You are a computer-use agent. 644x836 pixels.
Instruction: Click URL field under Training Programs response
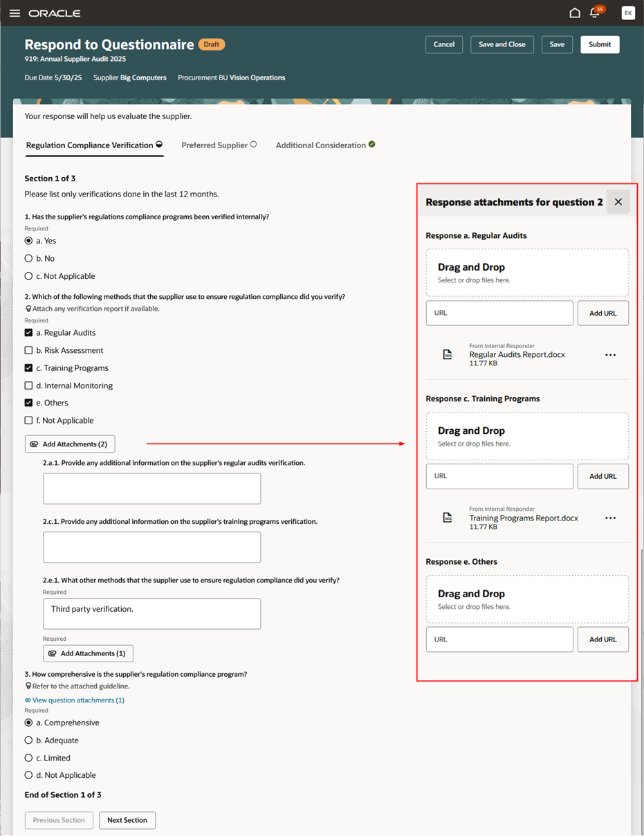499,476
